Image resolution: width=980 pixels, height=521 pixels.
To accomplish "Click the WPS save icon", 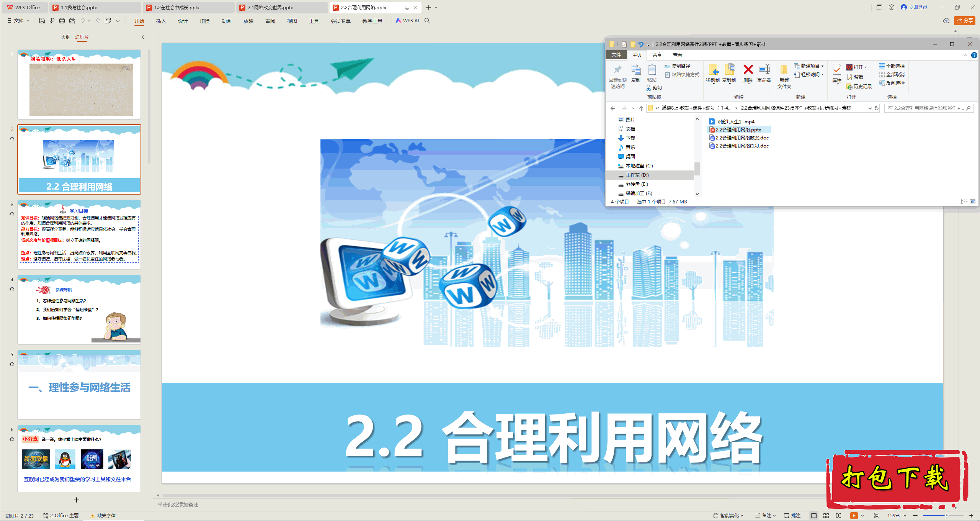I will (42, 21).
